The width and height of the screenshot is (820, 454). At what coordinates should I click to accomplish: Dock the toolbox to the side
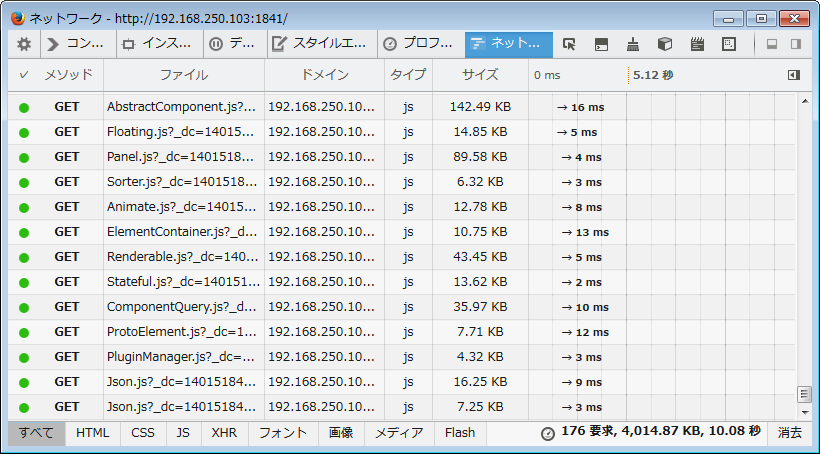click(796, 44)
